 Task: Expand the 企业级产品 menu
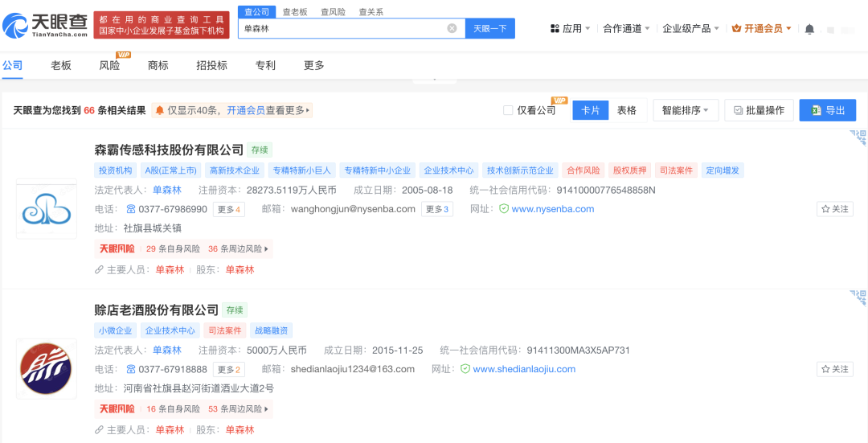[x=691, y=28]
